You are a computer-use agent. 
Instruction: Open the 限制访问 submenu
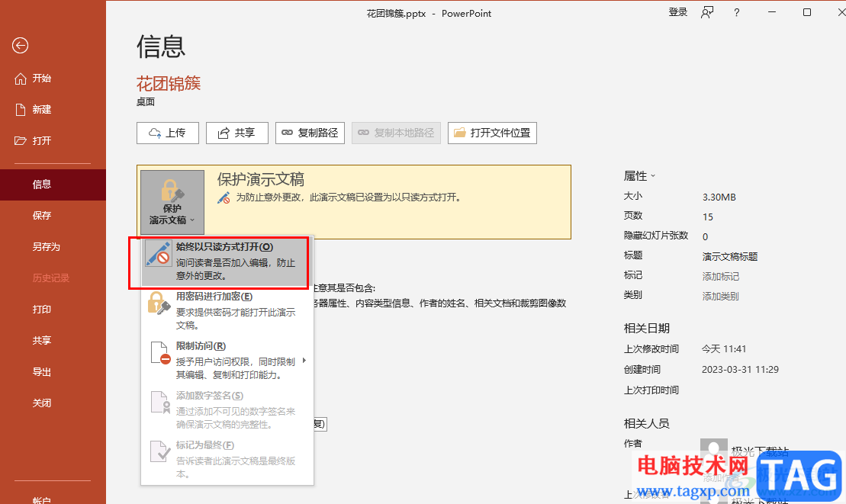click(227, 361)
